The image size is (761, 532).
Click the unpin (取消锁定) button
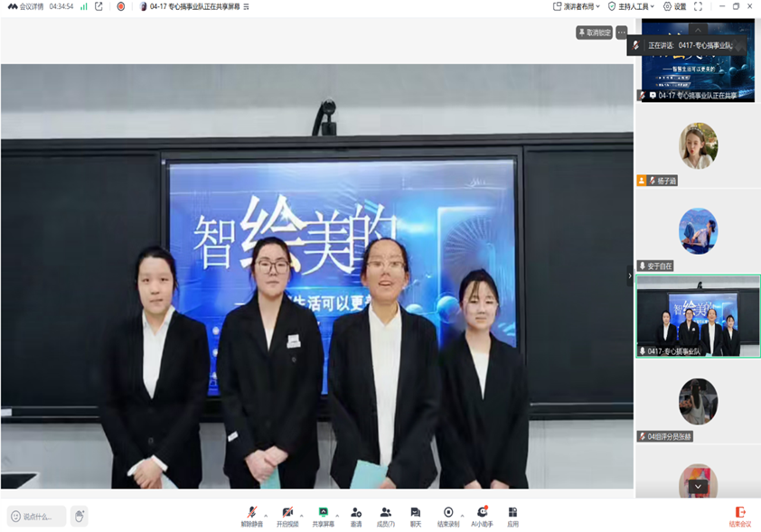pos(594,33)
